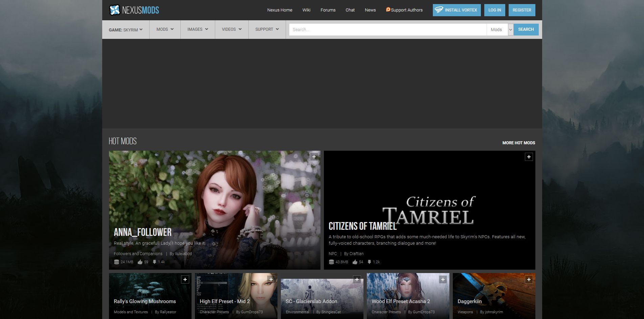The image size is (644, 319).
Task: Expand the Videos menu
Action: click(x=232, y=29)
